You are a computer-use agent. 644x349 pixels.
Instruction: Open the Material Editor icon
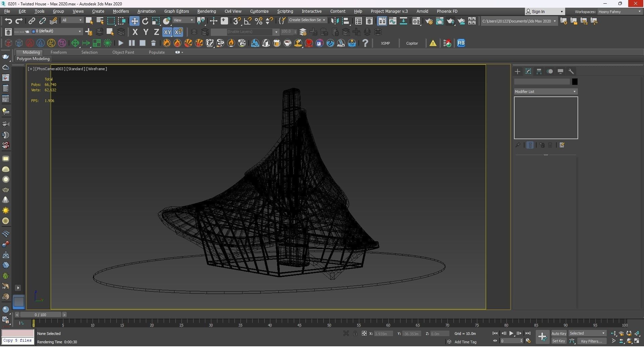(416, 21)
